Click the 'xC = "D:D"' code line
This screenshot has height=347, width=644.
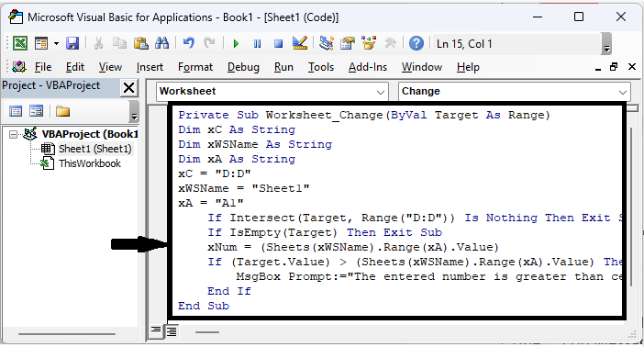coord(215,173)
